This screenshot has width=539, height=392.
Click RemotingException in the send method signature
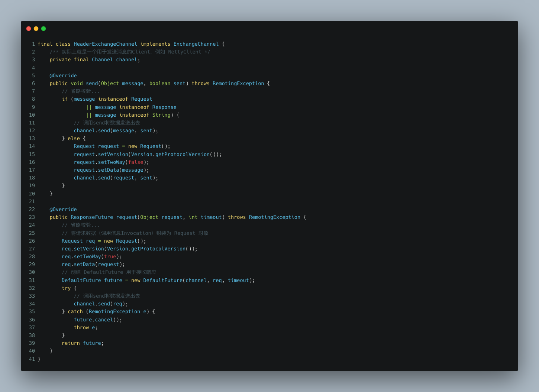click(x=238, y=83)
